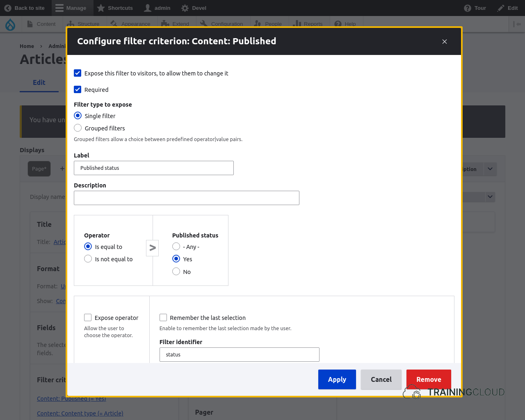Screen dimensions: 525x420
Task: Close the Configure filter criterion dialog
Action: point(445,41)
